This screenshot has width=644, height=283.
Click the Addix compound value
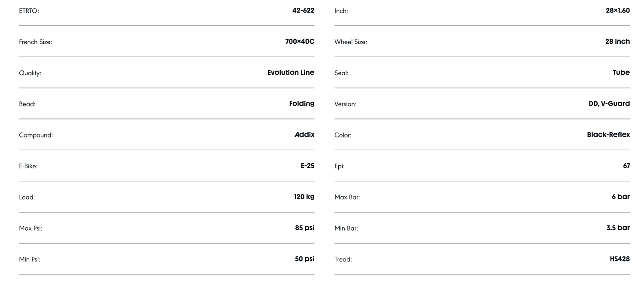coord(304,135)
